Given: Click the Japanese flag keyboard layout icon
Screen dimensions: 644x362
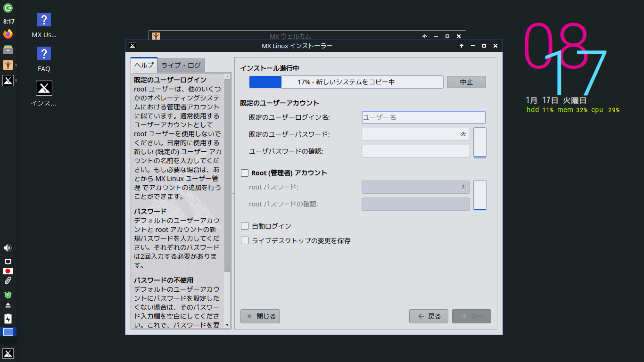Looking at the screenshot, I should click(x=8, y=271).
